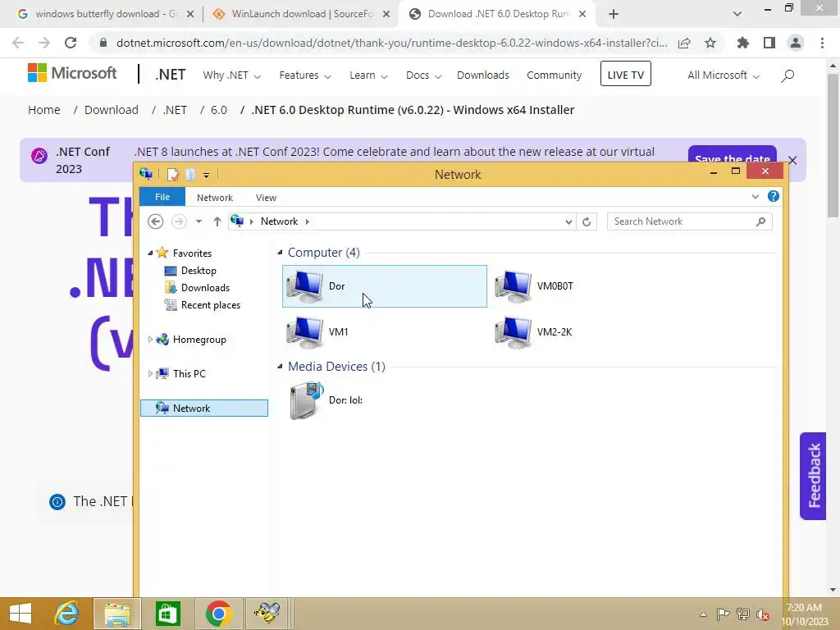This screenshot has width=840, height=630.
Task: Customize Quick Access Toolbar dropdown
Action: [x=206, y=176]
